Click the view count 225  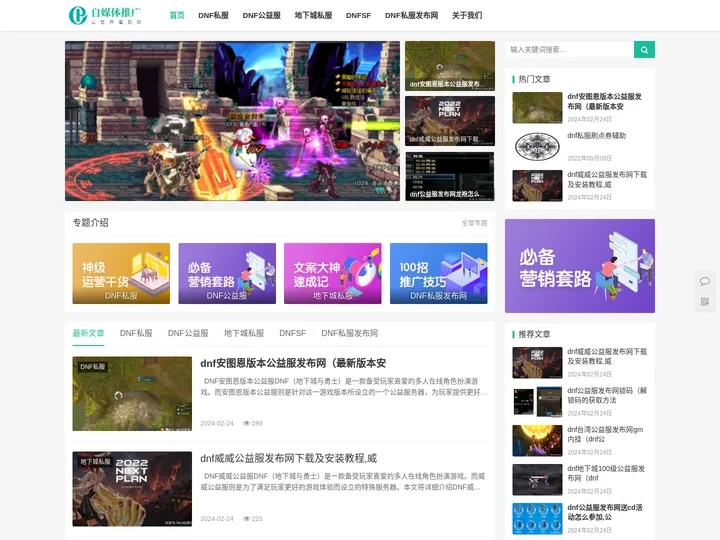(253, 519)
